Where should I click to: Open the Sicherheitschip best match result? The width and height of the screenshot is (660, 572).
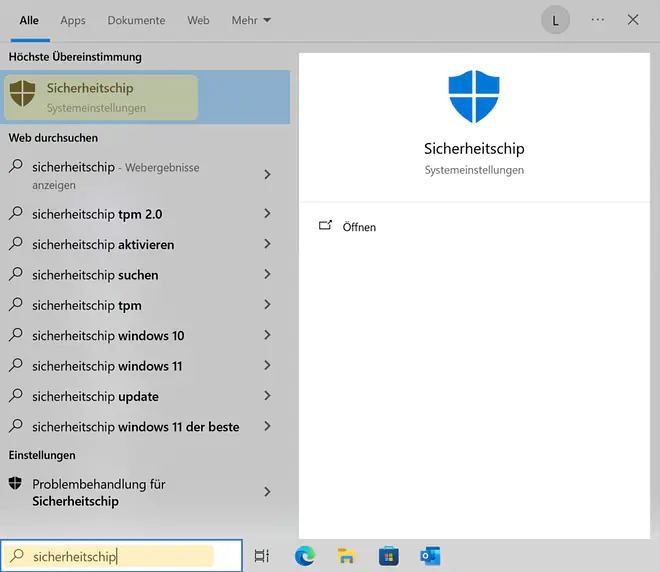coord(145,97)
